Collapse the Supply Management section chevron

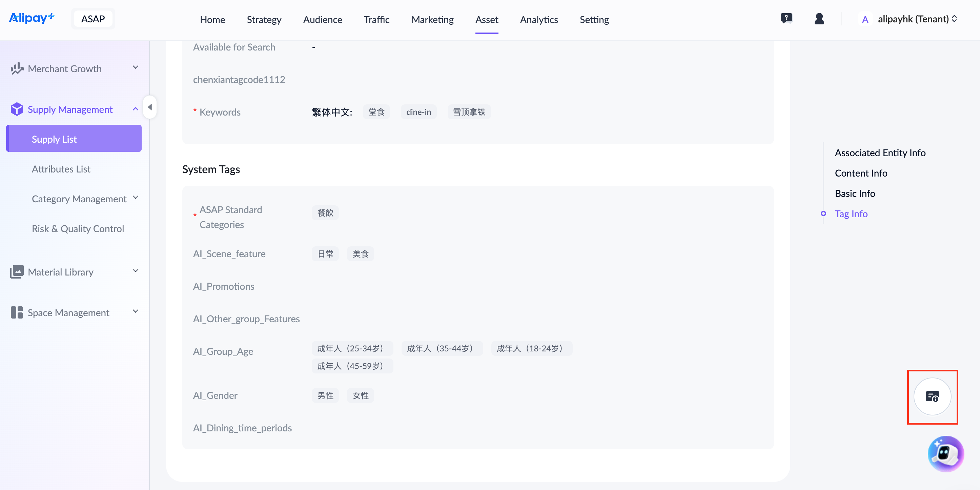coord(136,109)
